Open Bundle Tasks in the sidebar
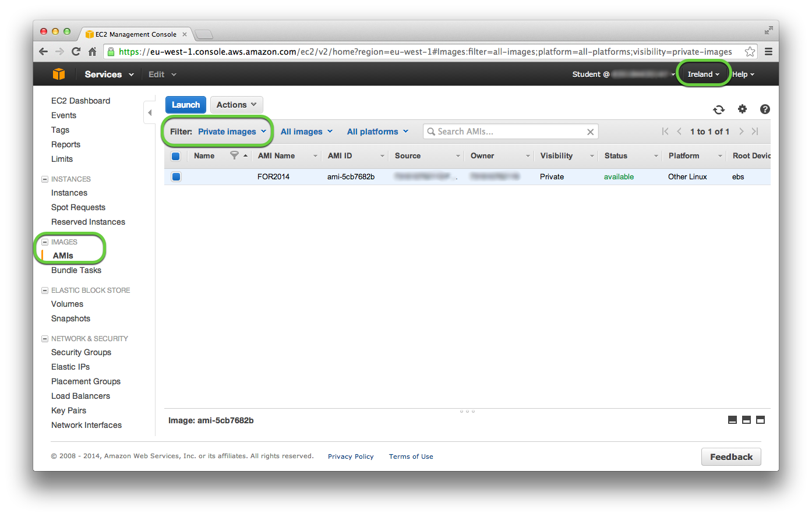 coord(76,270)
